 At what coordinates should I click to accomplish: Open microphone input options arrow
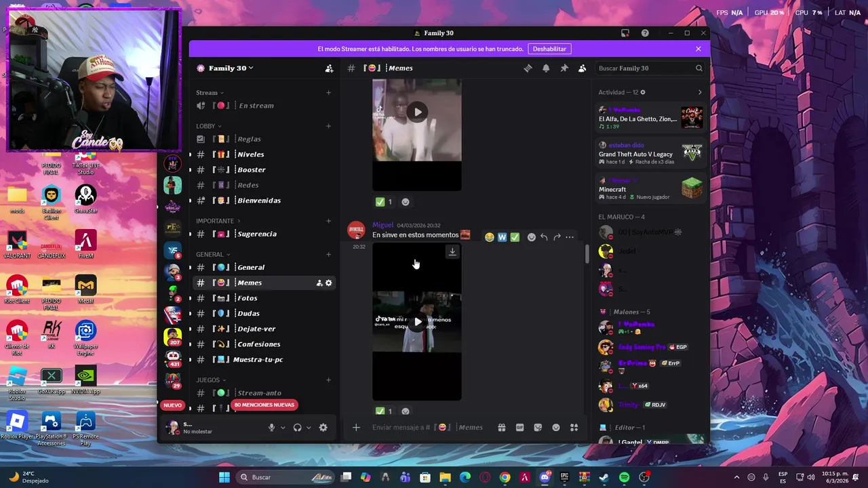(x=283, y=428)
